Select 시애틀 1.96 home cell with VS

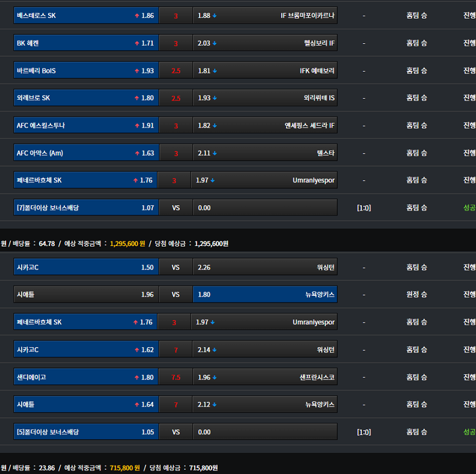tap(86, 294)
